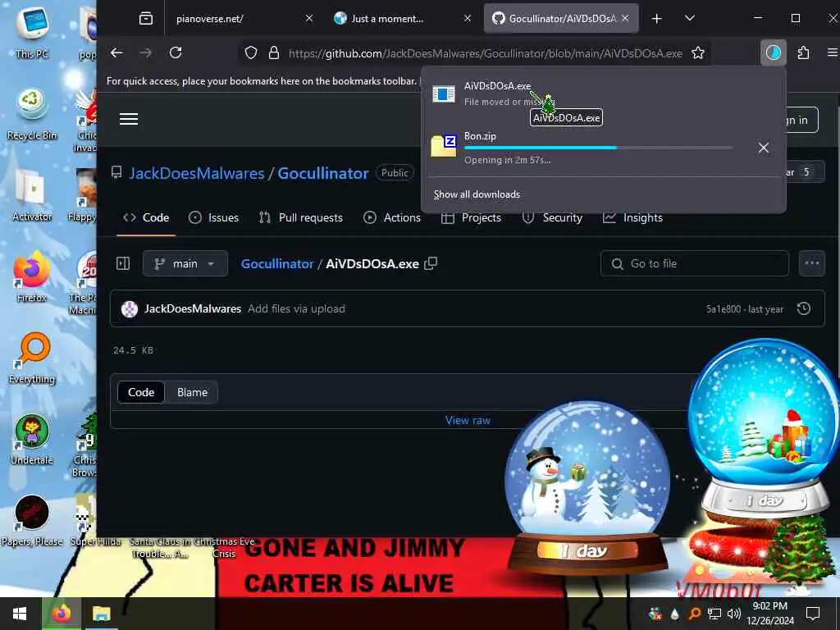Cancel the Bon.zip download
The image size is (840, 630).
(764, 148)
